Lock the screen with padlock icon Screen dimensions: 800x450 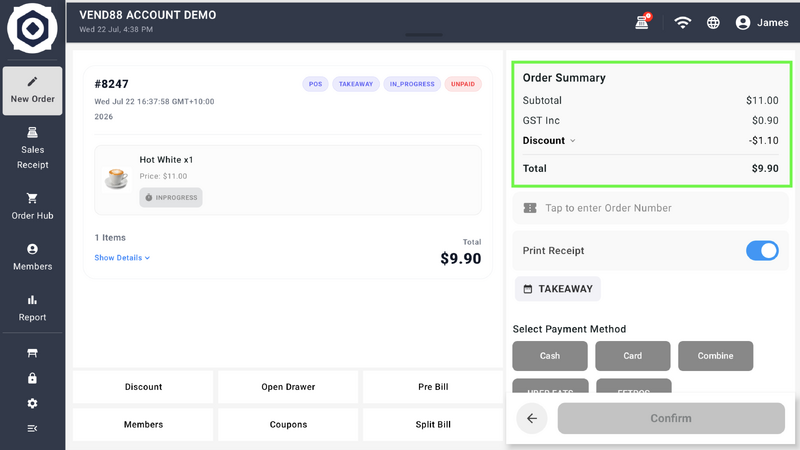(x=32, y=378)
